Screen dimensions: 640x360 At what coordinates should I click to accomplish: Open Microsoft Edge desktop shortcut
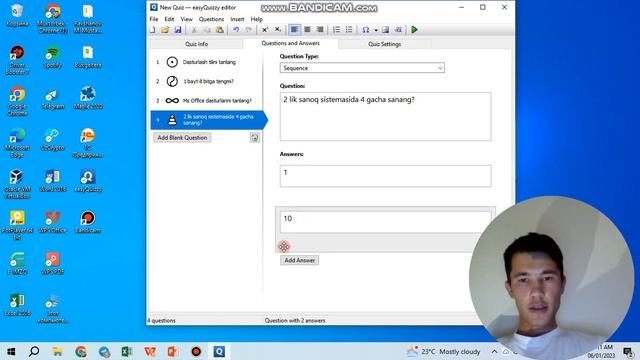(17, 142)
